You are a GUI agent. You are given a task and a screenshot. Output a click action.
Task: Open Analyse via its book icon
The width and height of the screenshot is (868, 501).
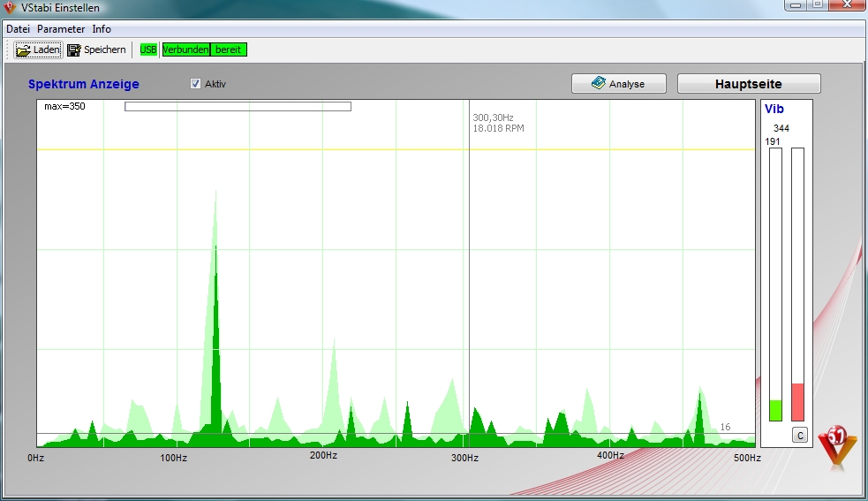click(599, 84)
